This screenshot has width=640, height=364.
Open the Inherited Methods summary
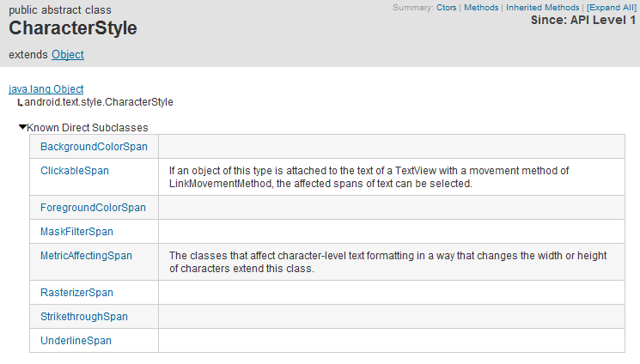point(542,7)
